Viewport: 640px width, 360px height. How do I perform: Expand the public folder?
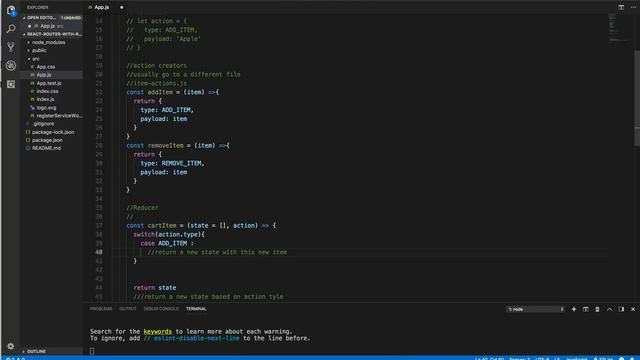coord(39,51)
